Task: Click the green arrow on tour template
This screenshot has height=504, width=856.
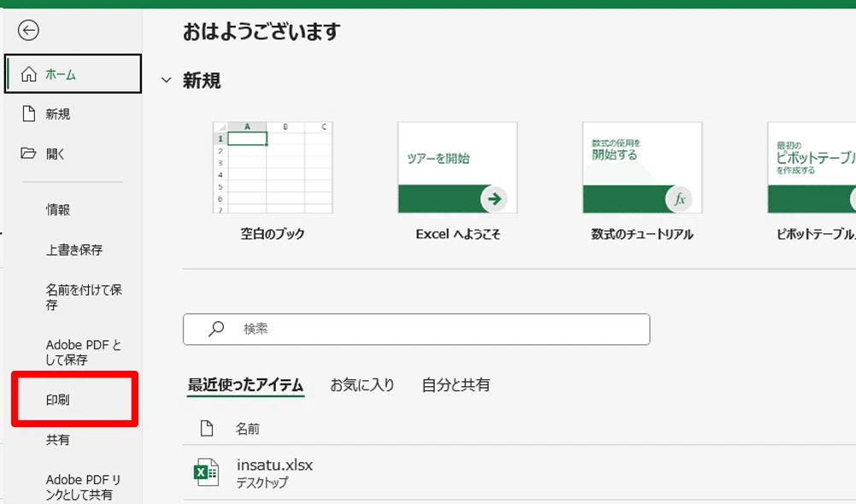Action: pos(494,199)
